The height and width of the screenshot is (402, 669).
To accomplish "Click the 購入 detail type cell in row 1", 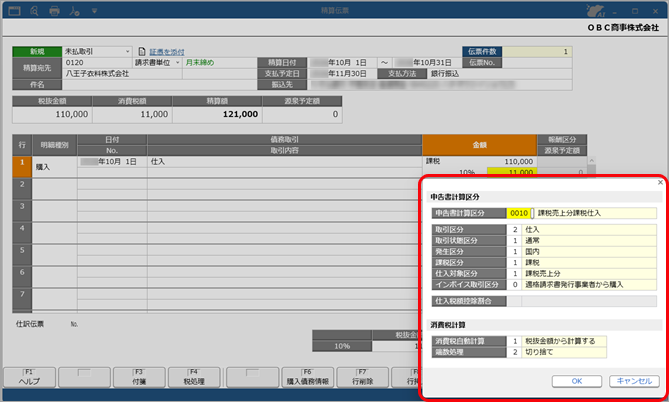I will (55, 167).
